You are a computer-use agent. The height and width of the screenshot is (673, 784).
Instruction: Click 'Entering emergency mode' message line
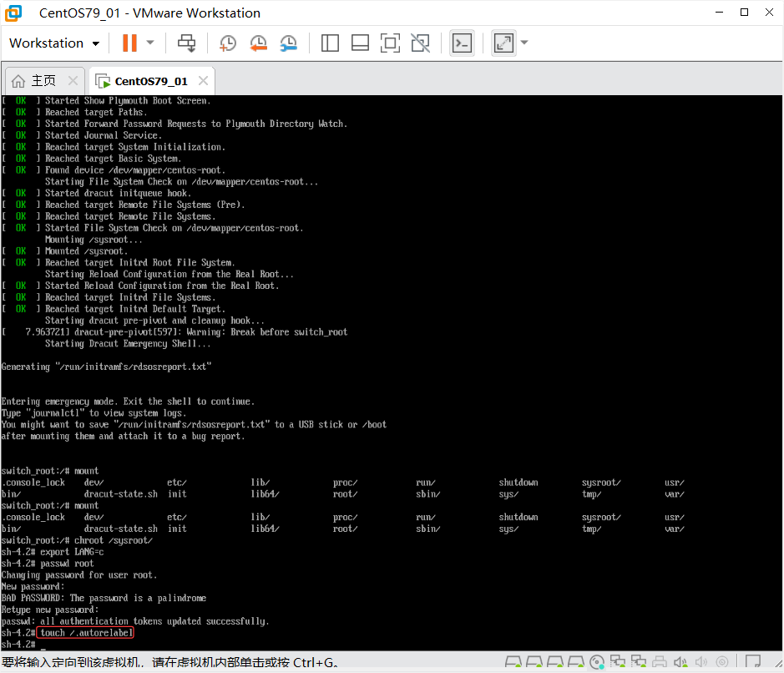(x=128, y=402)
